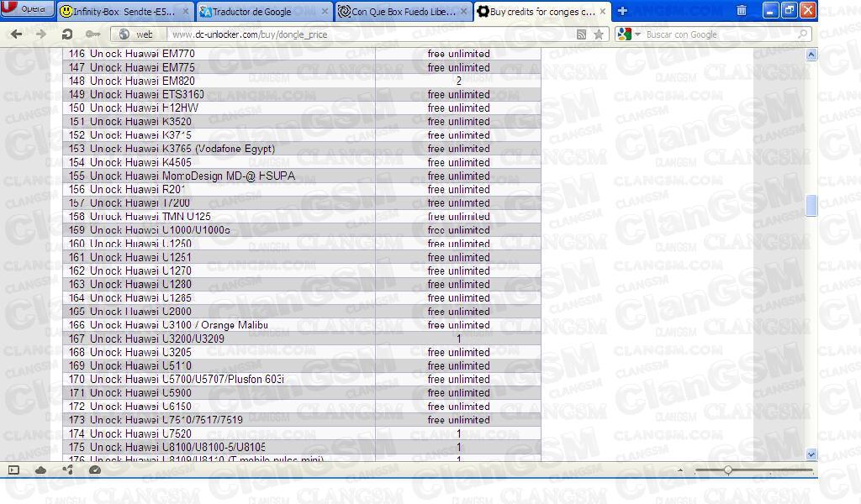Minimize the Opera window
The width and height of the screenshot is (861, 504).
coord(770,10)
